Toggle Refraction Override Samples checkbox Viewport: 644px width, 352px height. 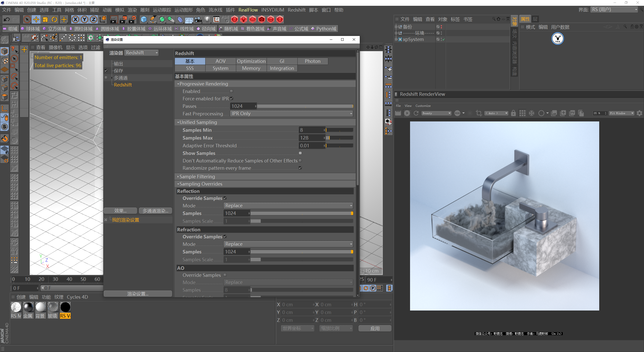point(225,237)
